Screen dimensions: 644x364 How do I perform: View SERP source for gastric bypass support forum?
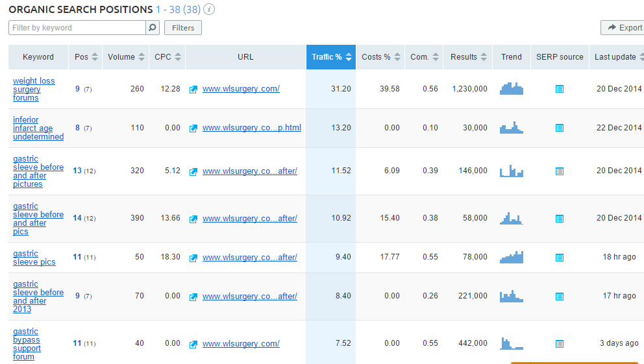pyautogui.click(x=560, y=344)
